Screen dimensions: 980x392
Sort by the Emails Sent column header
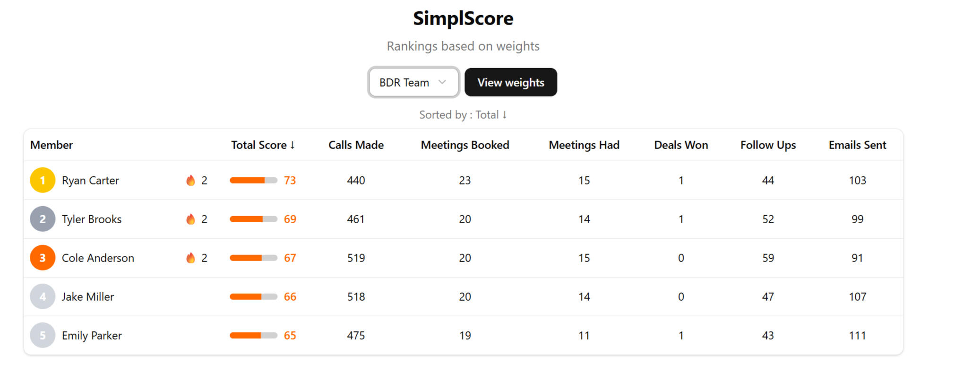[x=857, y=145]
